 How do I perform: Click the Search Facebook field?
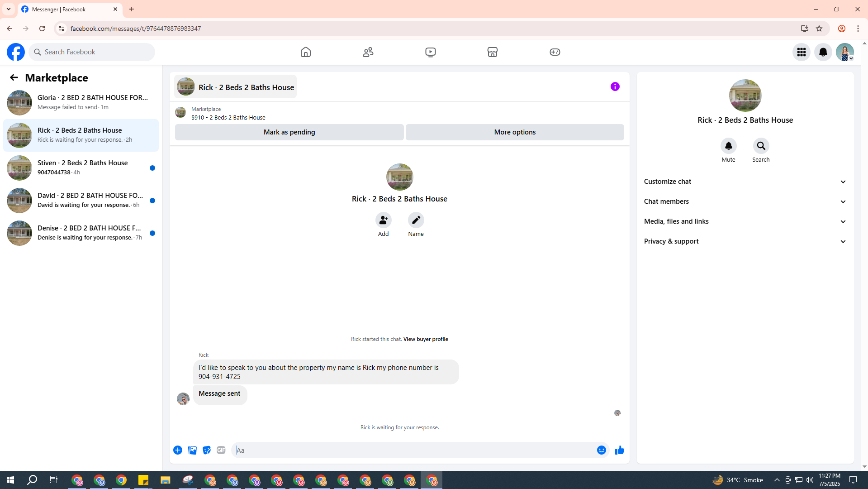tap(92, 52)
